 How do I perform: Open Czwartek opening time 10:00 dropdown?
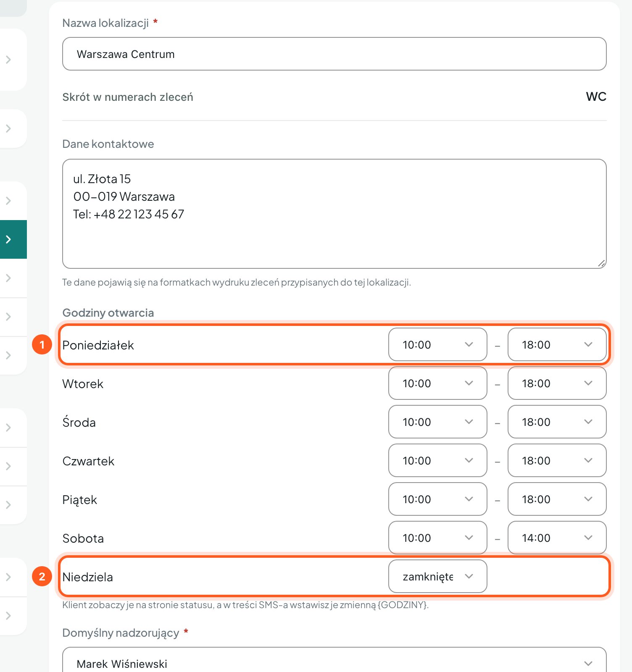[437, 460]
